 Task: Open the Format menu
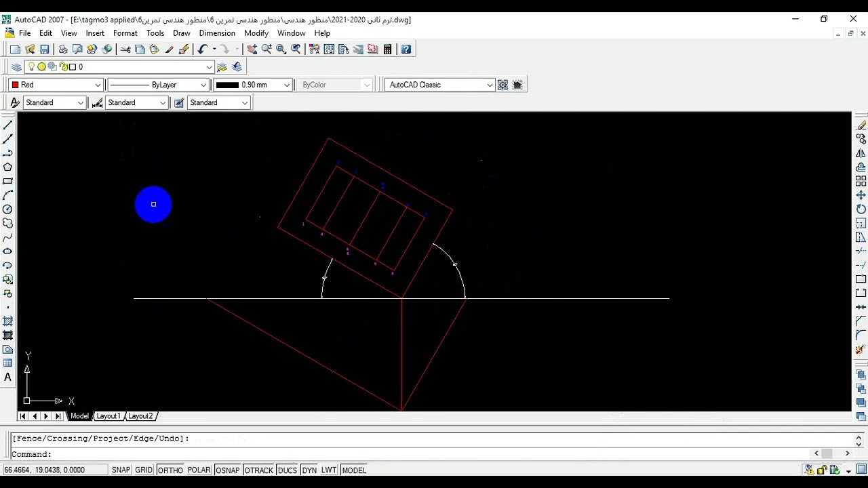[125, 33]
